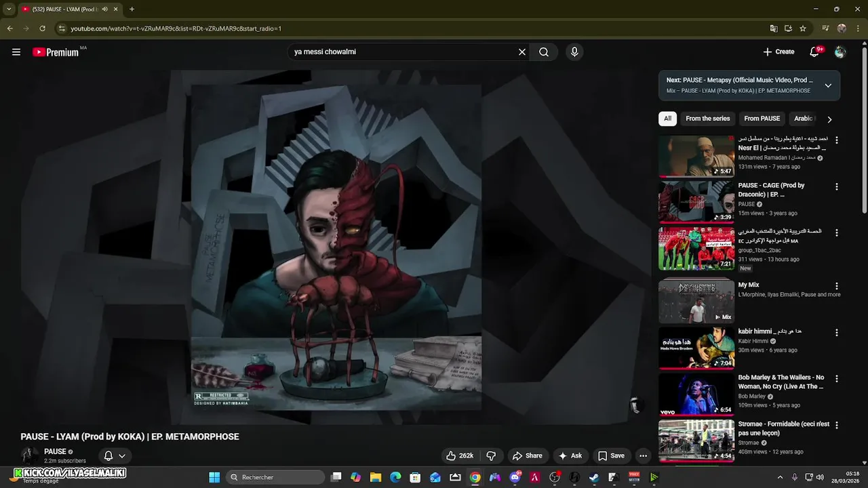Image resolution: width=868 pixels, height=488 pixels.
Task: Open options menu for Stromae video
Action: click(x=837, y=425)
